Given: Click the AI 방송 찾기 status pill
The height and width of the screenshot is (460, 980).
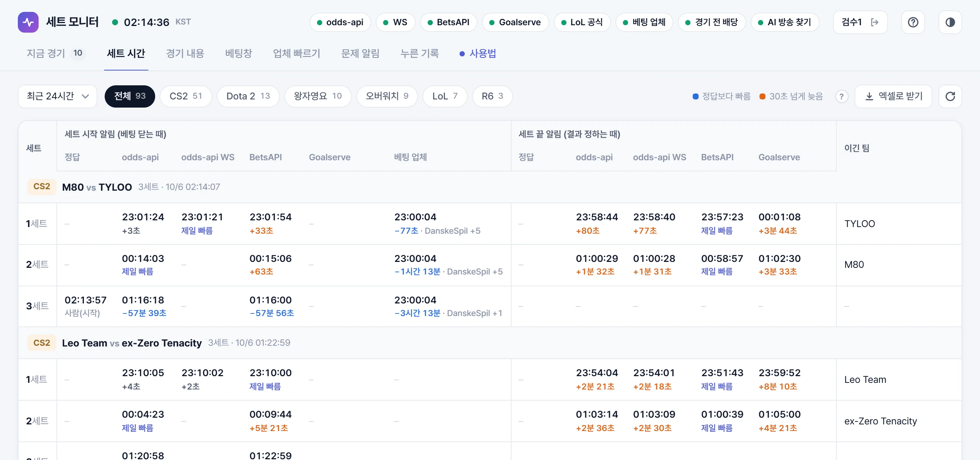Looking at the screenshot, I should 784,22.
